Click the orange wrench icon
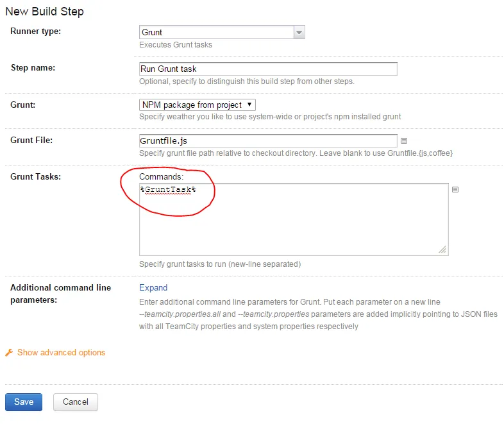The image size is (504, 424). (x=9, y=353)
